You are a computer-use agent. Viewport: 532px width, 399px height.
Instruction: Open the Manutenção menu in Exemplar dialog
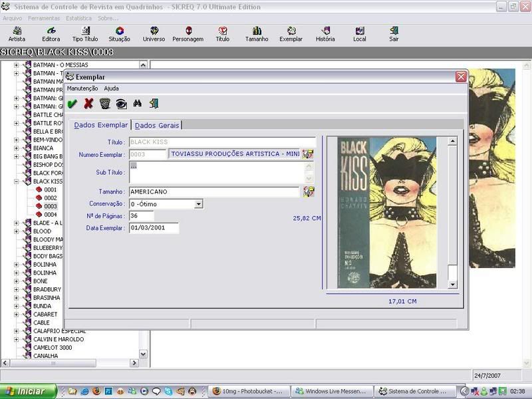(82, 88)
